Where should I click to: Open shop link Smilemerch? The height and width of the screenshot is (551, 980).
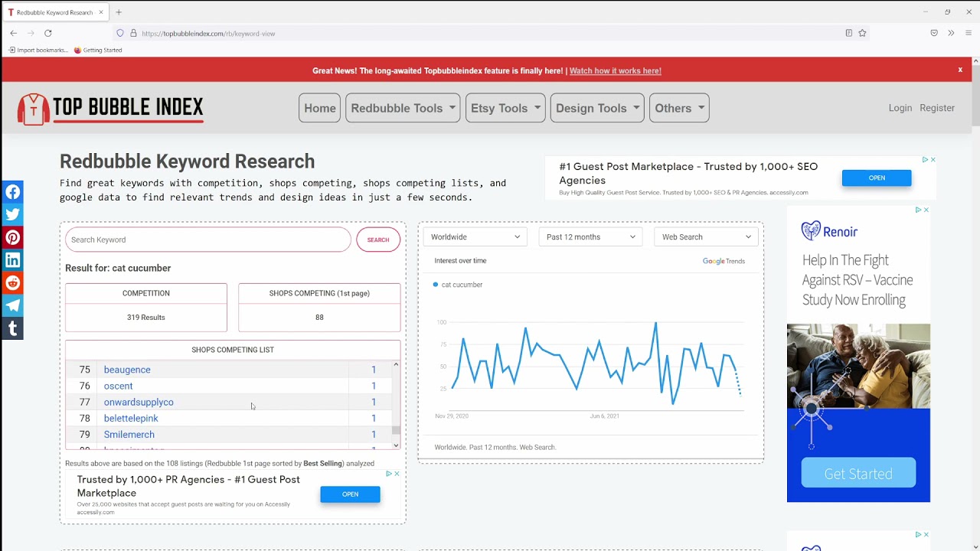pos(129,434)
